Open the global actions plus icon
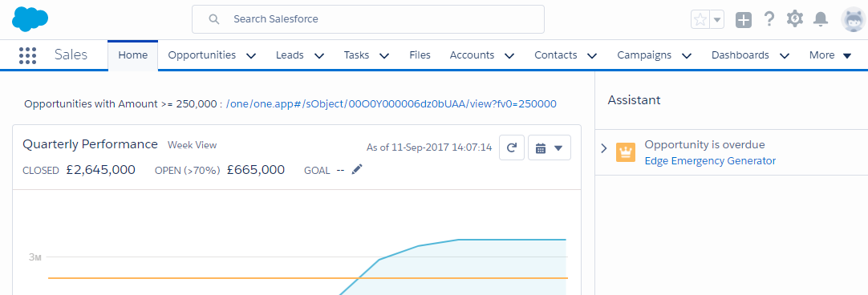Screen dimensions: 868x295 [744, 20]
